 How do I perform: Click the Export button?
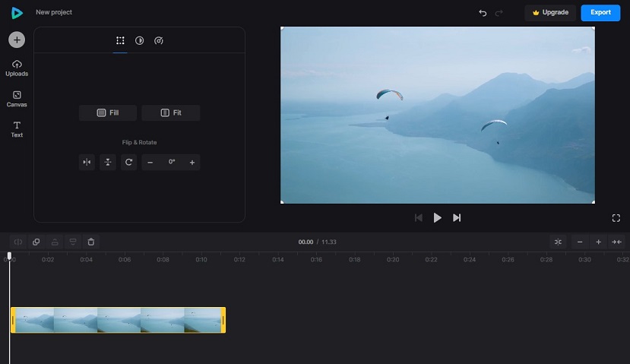(600, 13)
